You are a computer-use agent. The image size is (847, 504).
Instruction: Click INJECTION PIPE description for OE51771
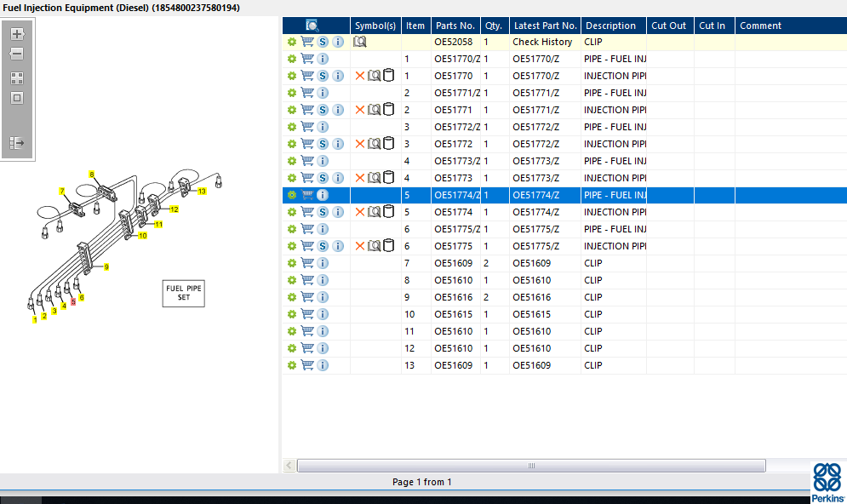tap(615, 110)
